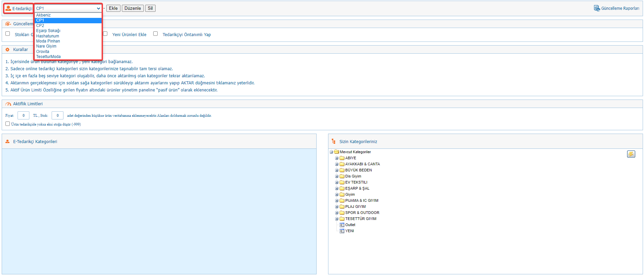Screen dimensions: 644x275
Task: Expand SPOR & OUTDOOR category
Action: (337, 213)
